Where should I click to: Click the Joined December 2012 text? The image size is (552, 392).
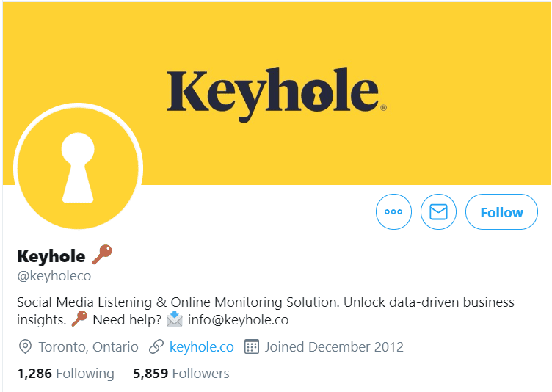[x=334, y=347]
